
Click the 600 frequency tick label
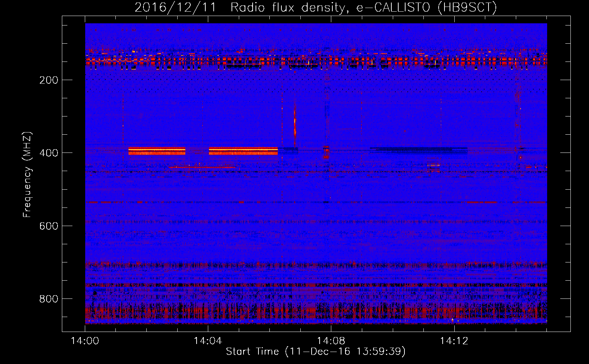[x=49, y=226]
